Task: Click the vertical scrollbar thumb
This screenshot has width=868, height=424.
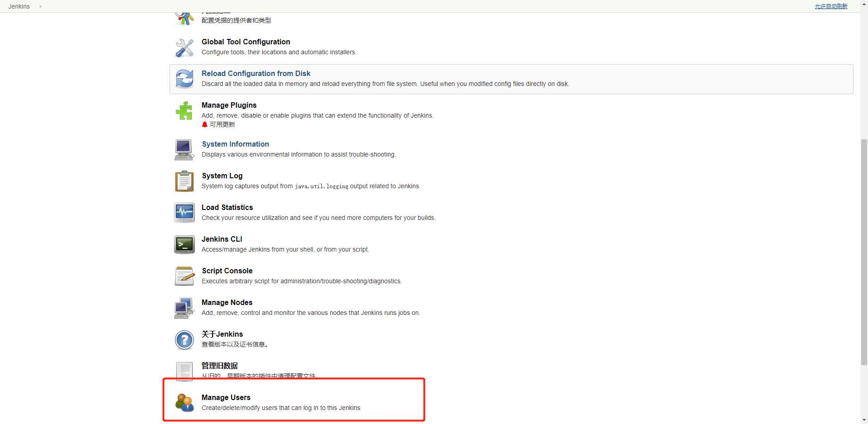Action: (x=864, y=252)
